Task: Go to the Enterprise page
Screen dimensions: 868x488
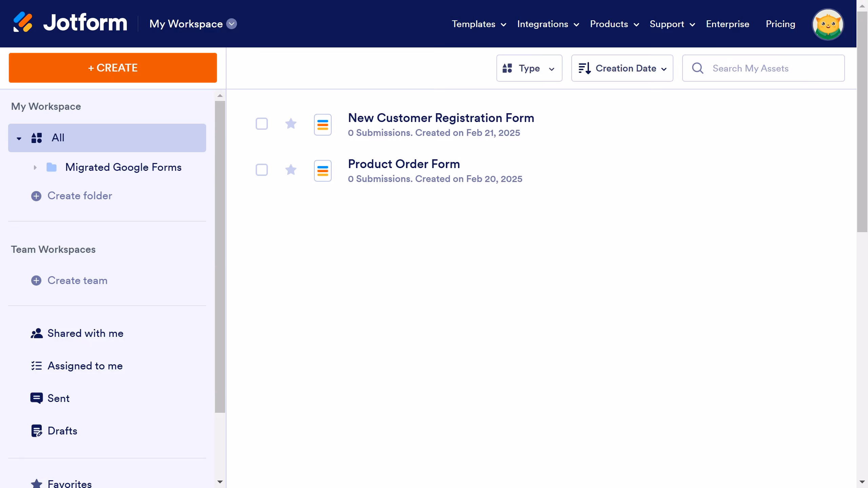Action: click(x=728, y=24)
